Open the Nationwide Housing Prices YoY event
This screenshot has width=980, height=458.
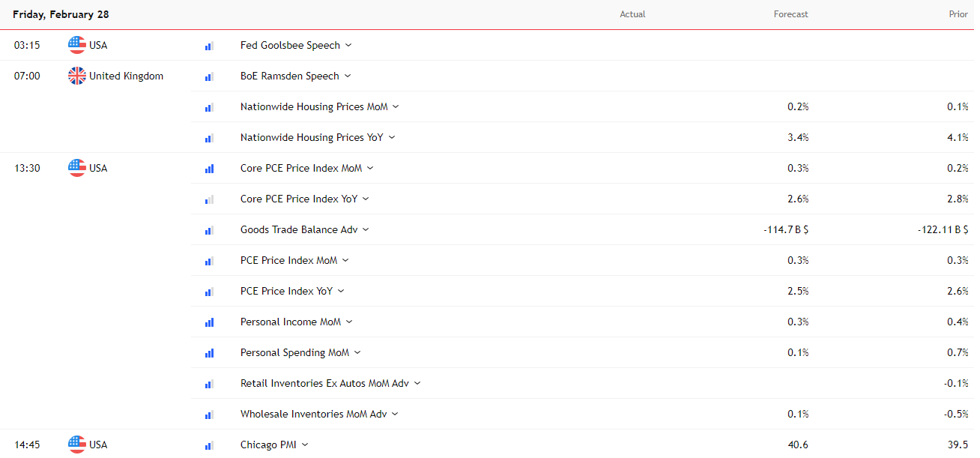pos(312,137)
